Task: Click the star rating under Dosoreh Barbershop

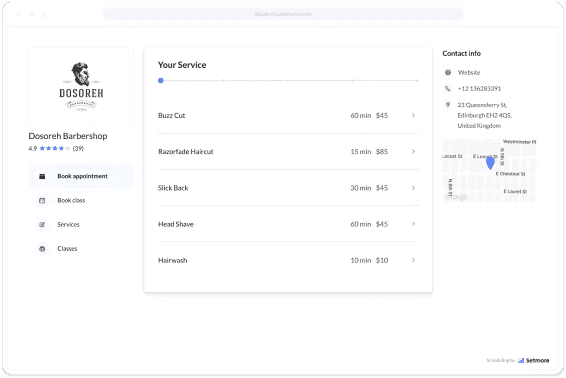Action: point(55,148)
